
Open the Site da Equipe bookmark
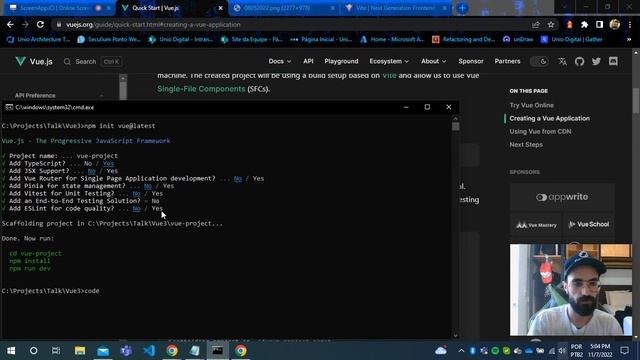click(x=252, y=39)
